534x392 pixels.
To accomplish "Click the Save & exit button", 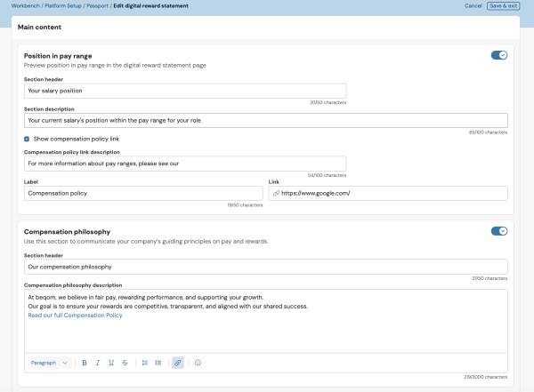I will tap(503, 6).
